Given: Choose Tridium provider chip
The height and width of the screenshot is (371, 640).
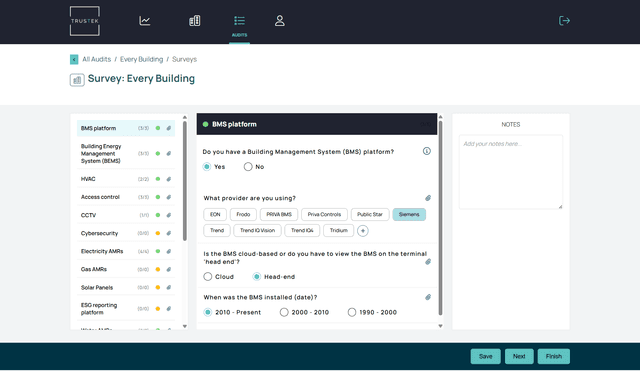Looking at the screenshot, I should (x=338, y=231).
